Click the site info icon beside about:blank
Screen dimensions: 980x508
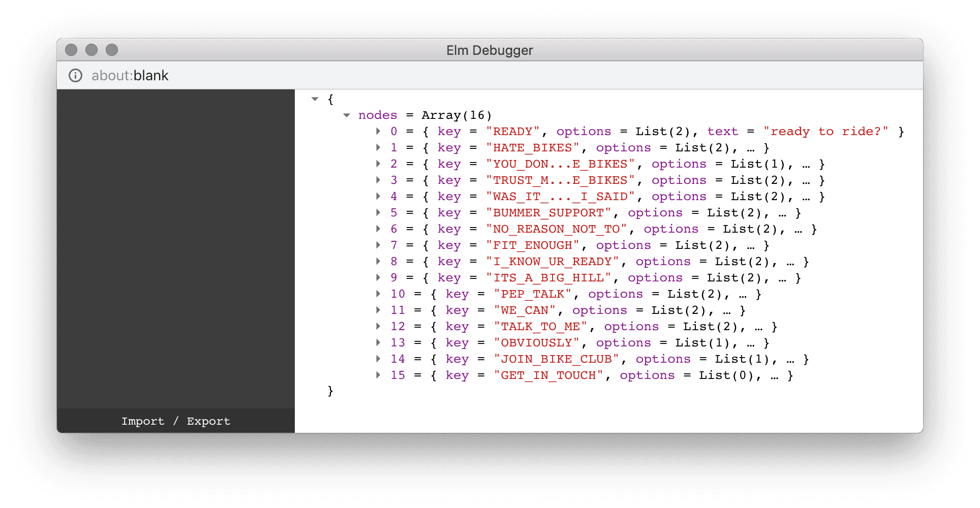coord(75,76)
